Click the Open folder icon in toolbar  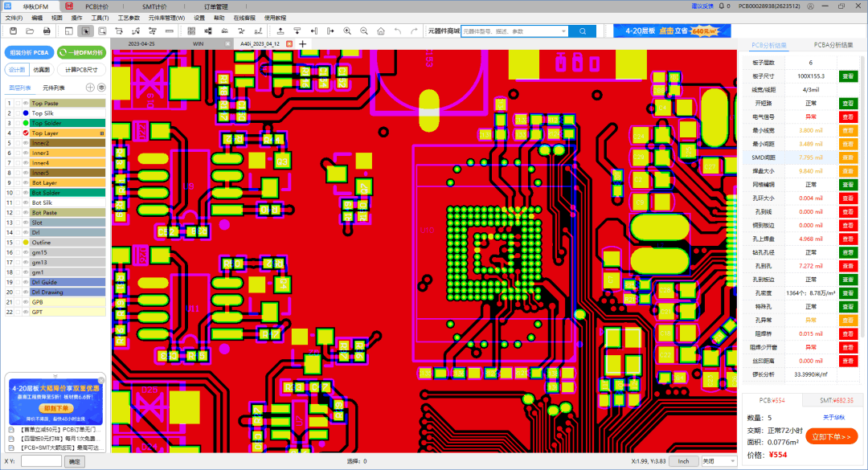pyautogui.click(x=30, y=31)
